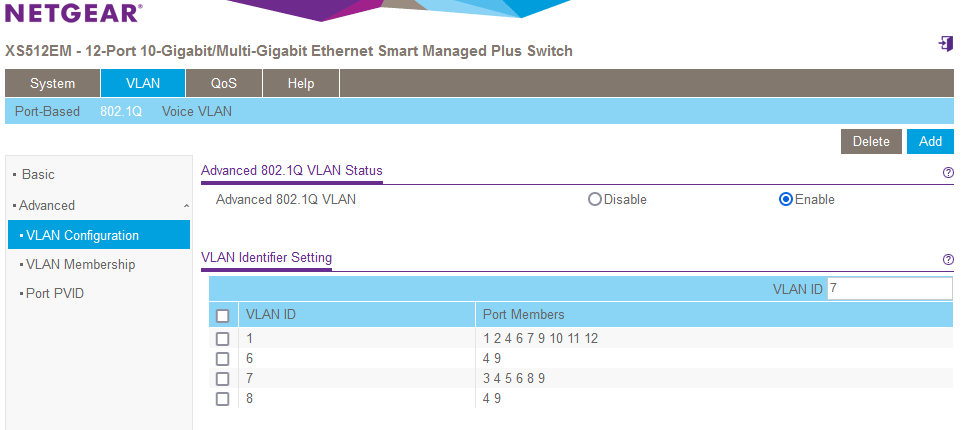Open help for Advanced 802.1Q VLAN Status
This screenshot has width=965, height=430.
pos(948,172)
